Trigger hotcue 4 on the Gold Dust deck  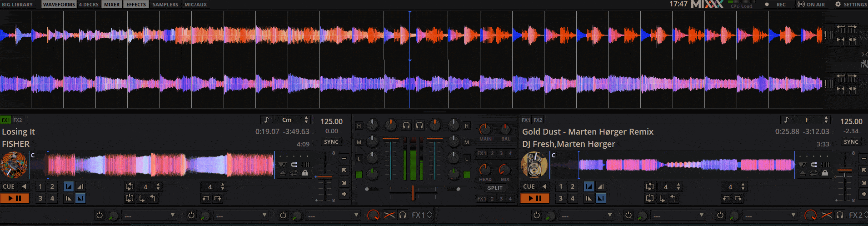pyautogui.click(x=573, y=198)
